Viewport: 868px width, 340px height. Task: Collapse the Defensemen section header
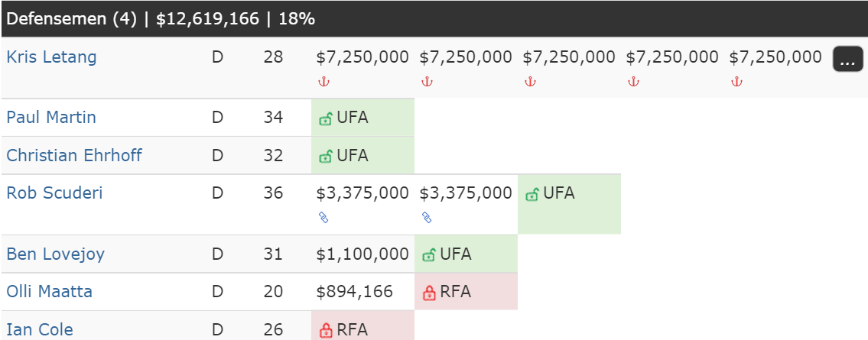(434, 19)
